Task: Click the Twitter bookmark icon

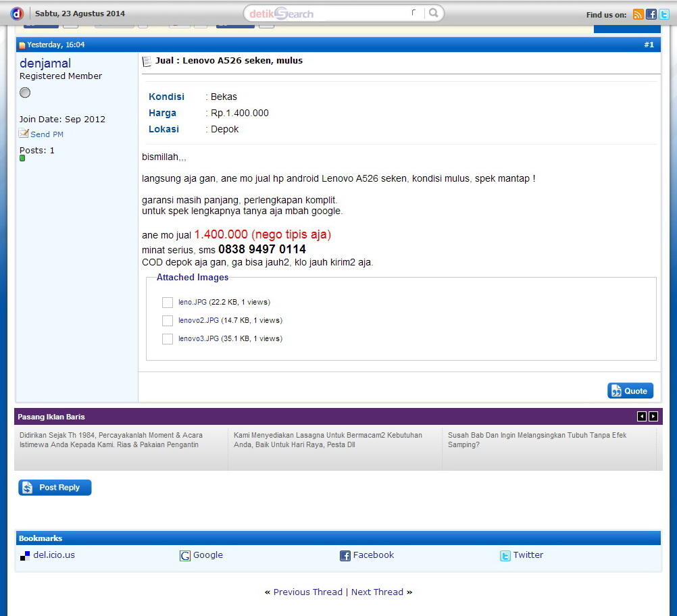Action: (505, 556)
